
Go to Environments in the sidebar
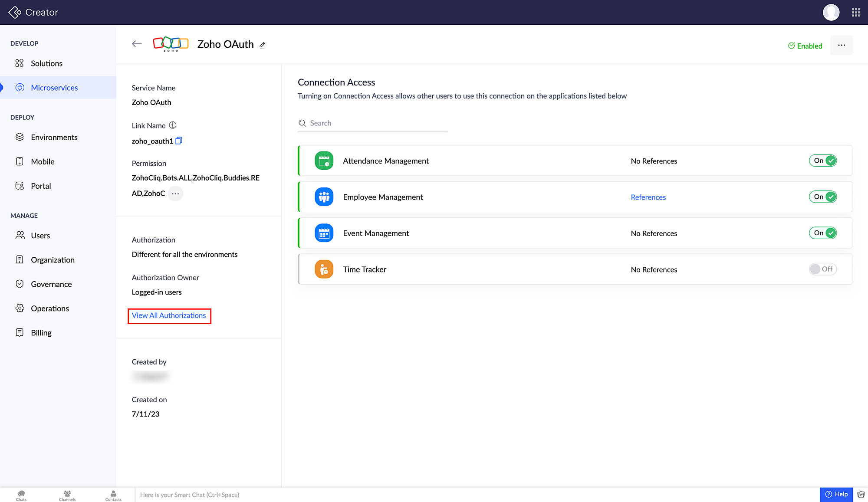pos(54,137)
